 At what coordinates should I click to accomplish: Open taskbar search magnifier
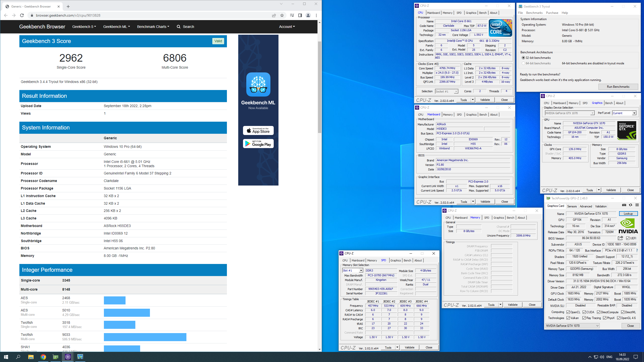[18, 357]
